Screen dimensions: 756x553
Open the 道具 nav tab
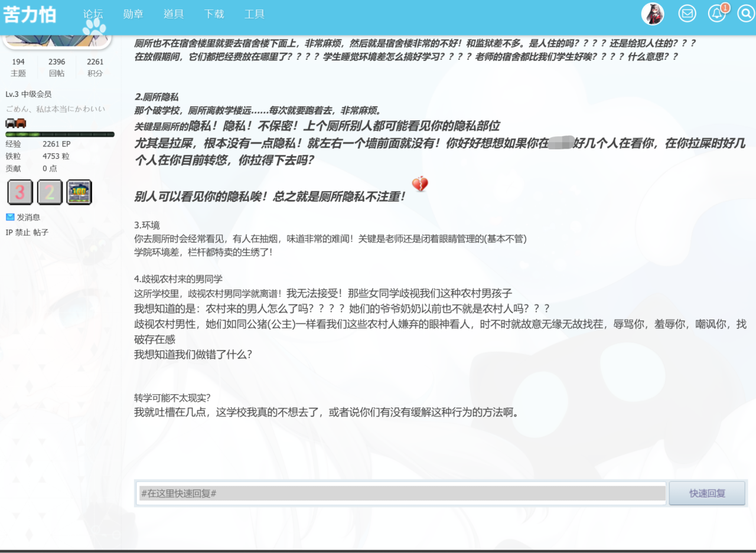pos(174,14)
